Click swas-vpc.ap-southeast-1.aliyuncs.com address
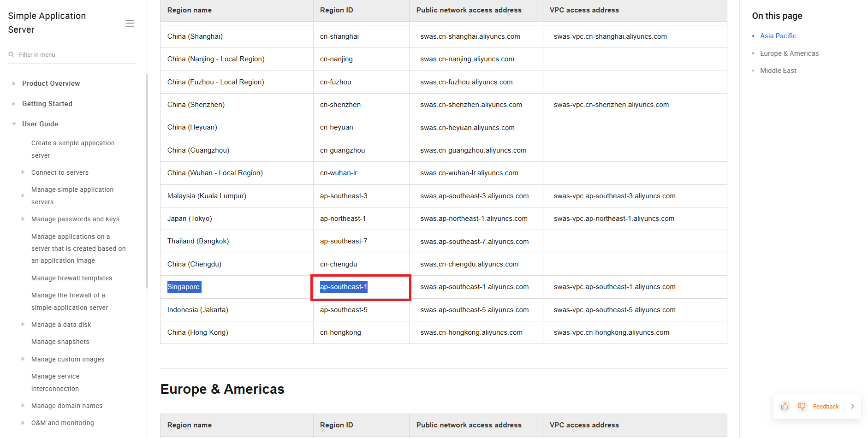 [614, 287]
